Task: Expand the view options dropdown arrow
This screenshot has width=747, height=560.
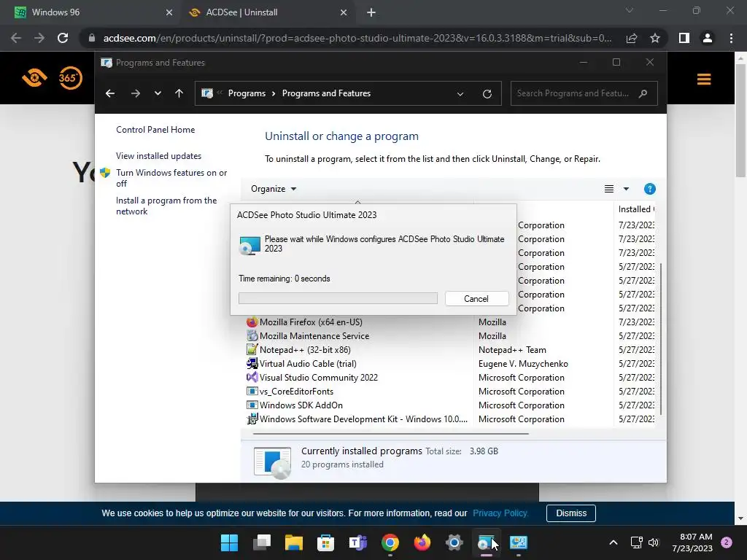Action: [x=626, y=189]
